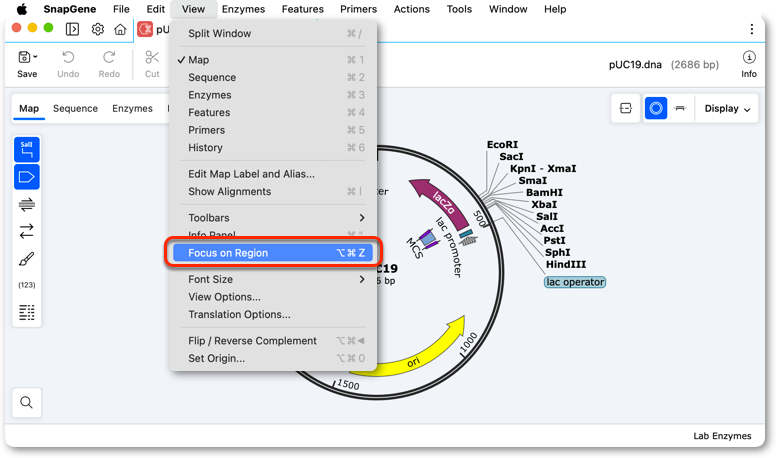Choose History in the View menu
Screen dimensions: 776x458
tap(273, 148)
